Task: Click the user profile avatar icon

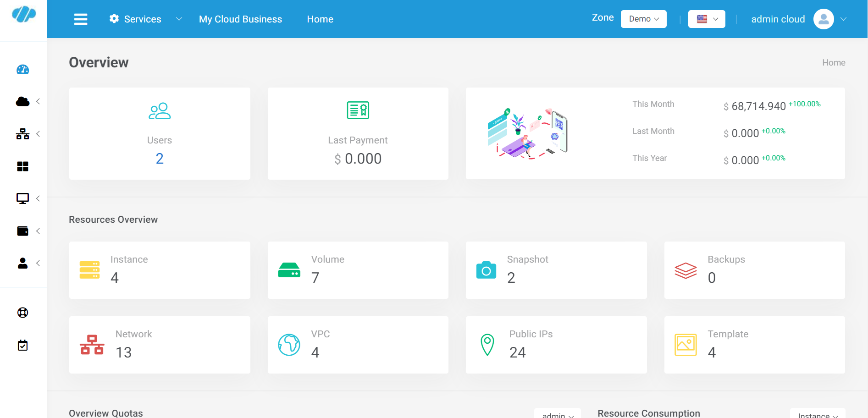Action: click(x=823, y=19)
